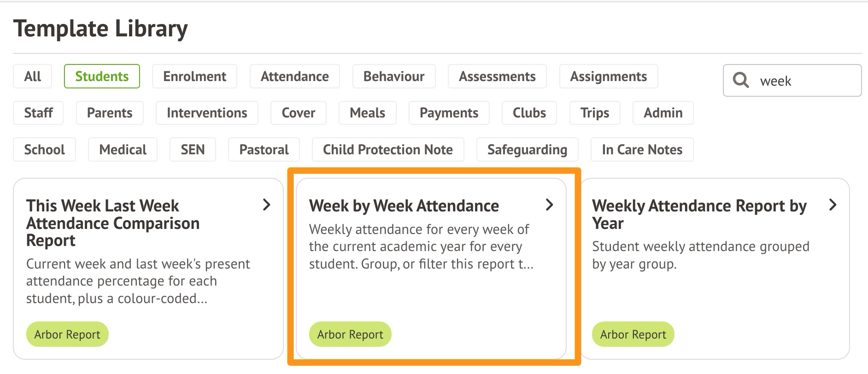Click the search magnifier icon
The image size is (868, 374).
pyautogui.click(x=740, y=81)
